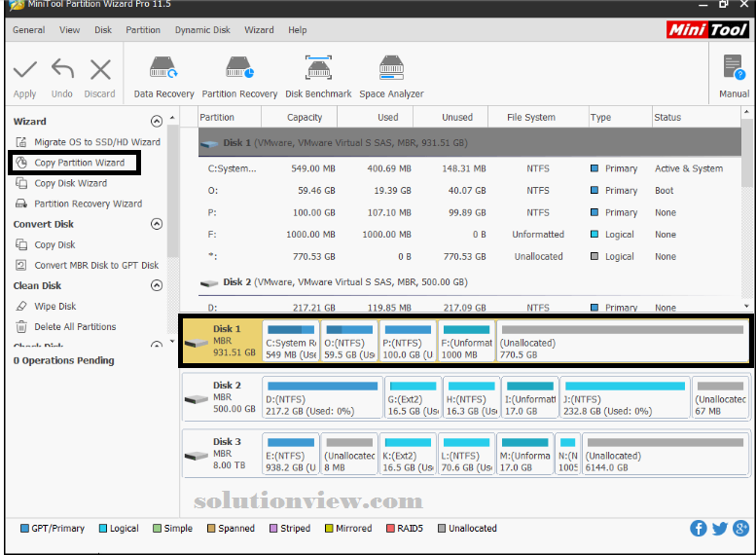Viewport: 756px width, 555px height.
Task: Click the Copy Disk Wizard icon
Action: pos(21,183)
